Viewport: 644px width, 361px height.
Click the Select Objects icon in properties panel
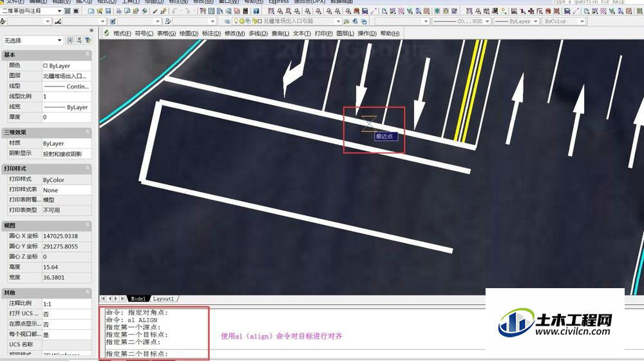(79, 40)
